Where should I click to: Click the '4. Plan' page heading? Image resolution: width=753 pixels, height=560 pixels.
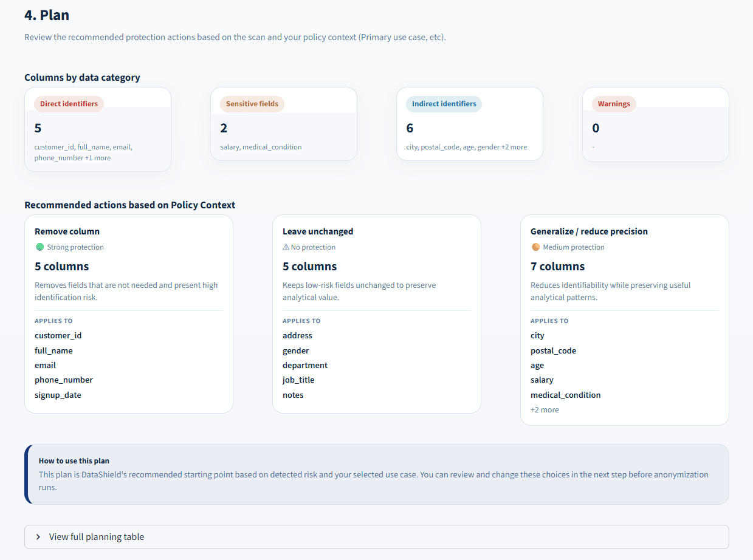click(47, 15)
